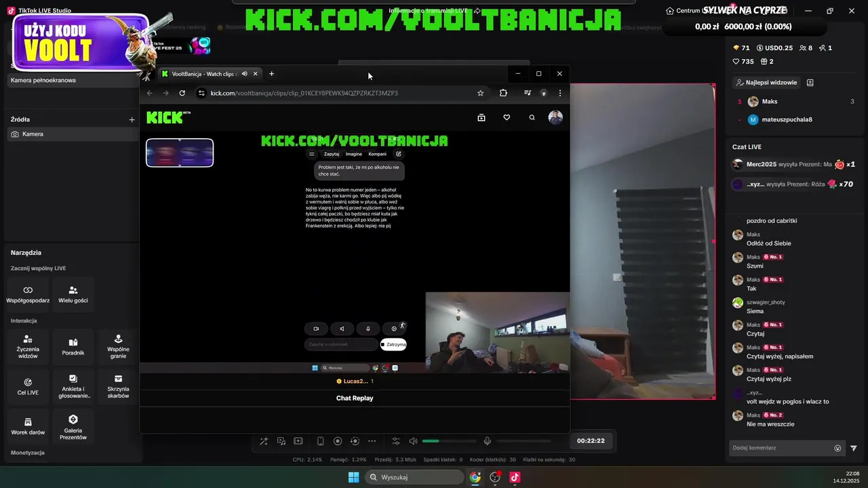
Task: Adjust the green speaker volume slider
Action: pyautogui.click(x=449, y=441)
